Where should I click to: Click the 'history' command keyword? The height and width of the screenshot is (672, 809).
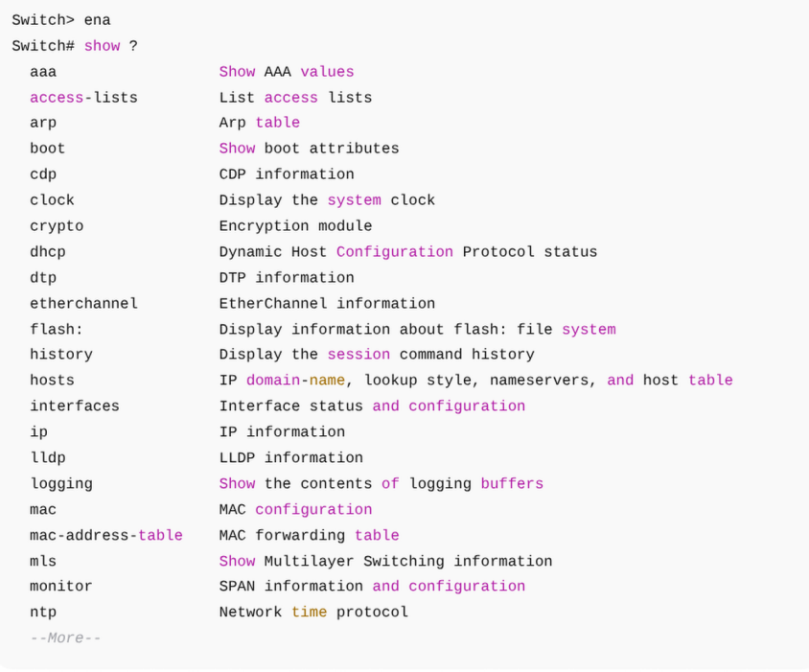click(61, 355)
